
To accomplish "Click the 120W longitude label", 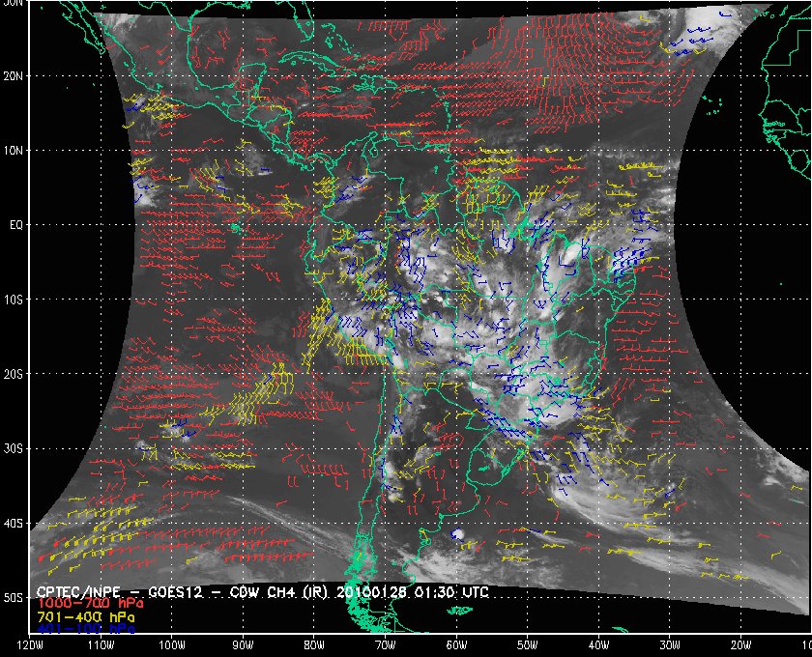I will tap(30, 645).
